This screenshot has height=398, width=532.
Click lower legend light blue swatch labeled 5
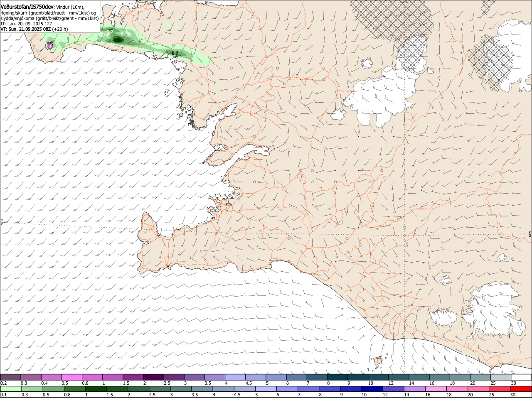266,389
